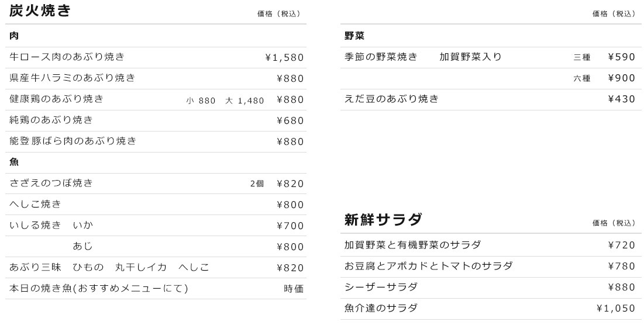This screenshot has height=332, width=644.
Task: Click the 野菜 subsection heading
Action: point(354,36)
